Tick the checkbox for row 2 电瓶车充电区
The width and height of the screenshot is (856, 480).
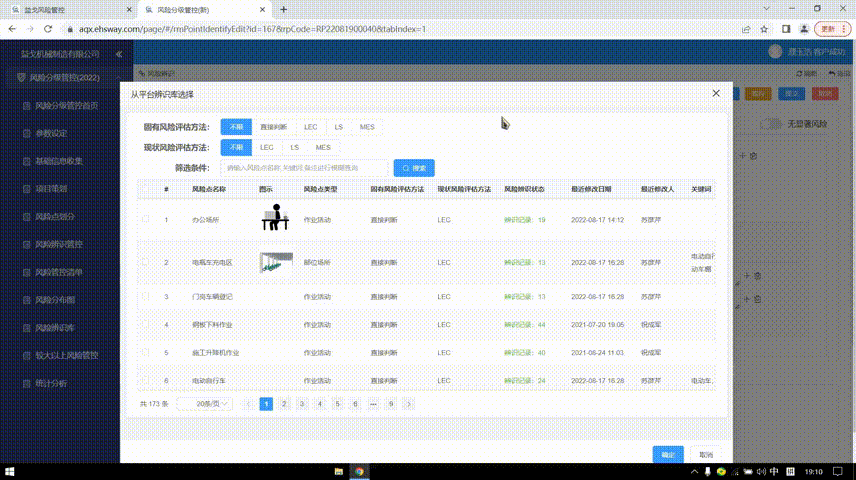[145, 262]
